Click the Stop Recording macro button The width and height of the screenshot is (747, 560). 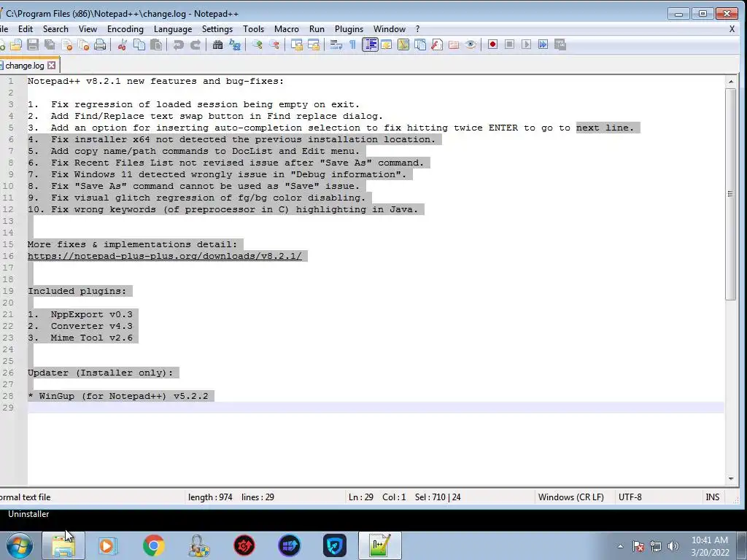point(509,44)
